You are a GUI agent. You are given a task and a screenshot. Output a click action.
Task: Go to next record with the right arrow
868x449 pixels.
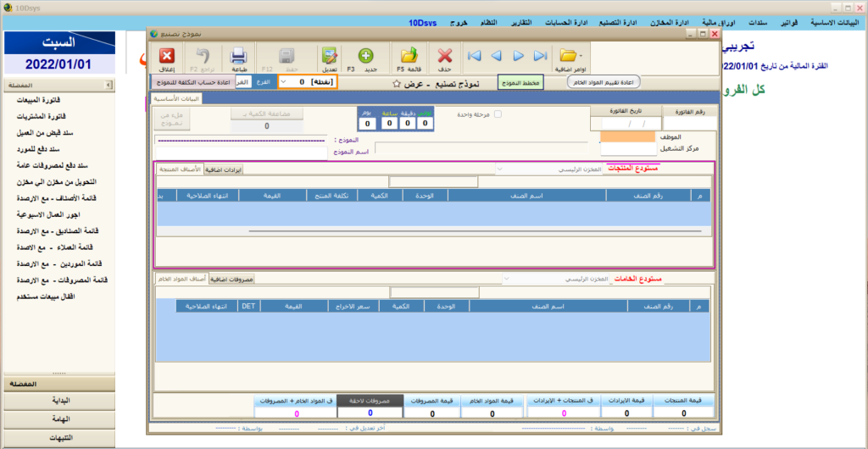(519, 55)
